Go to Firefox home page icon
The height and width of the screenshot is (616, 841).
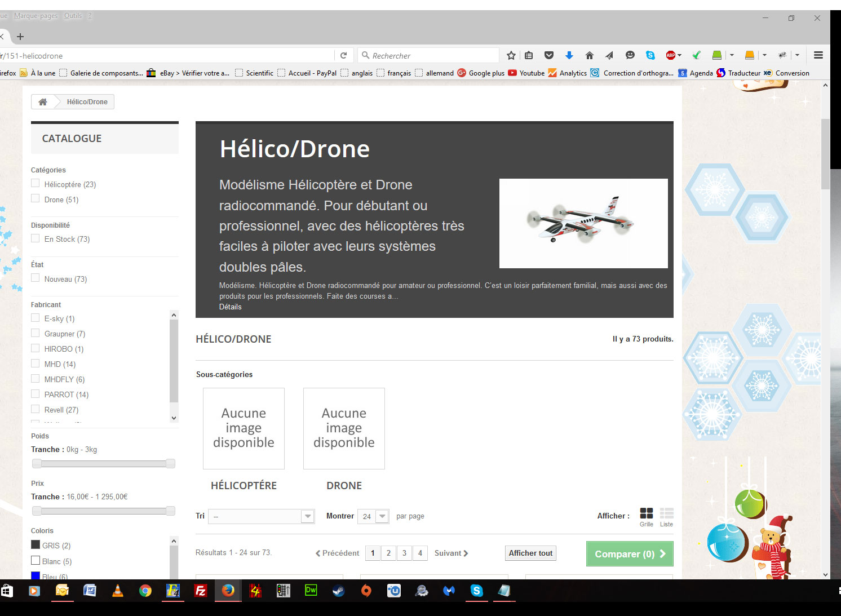pos(590,55)
